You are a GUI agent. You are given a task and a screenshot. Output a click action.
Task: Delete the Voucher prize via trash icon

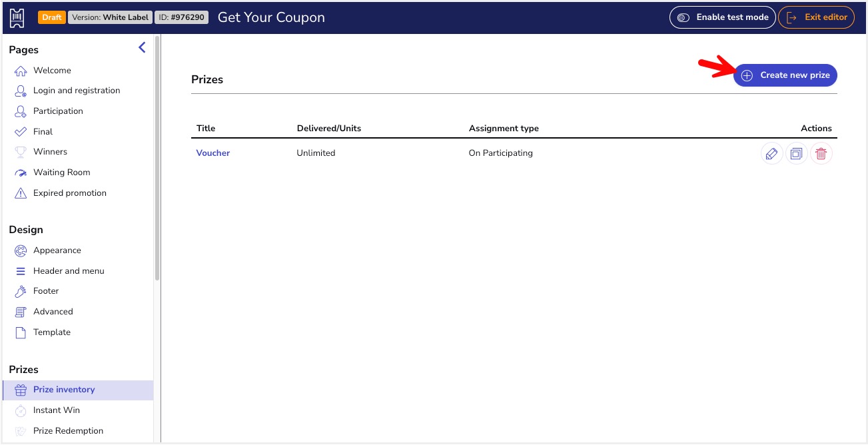821,153
